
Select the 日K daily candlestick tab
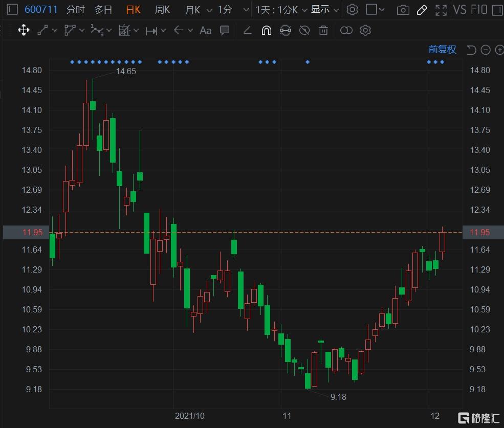(x=133, y=10)
